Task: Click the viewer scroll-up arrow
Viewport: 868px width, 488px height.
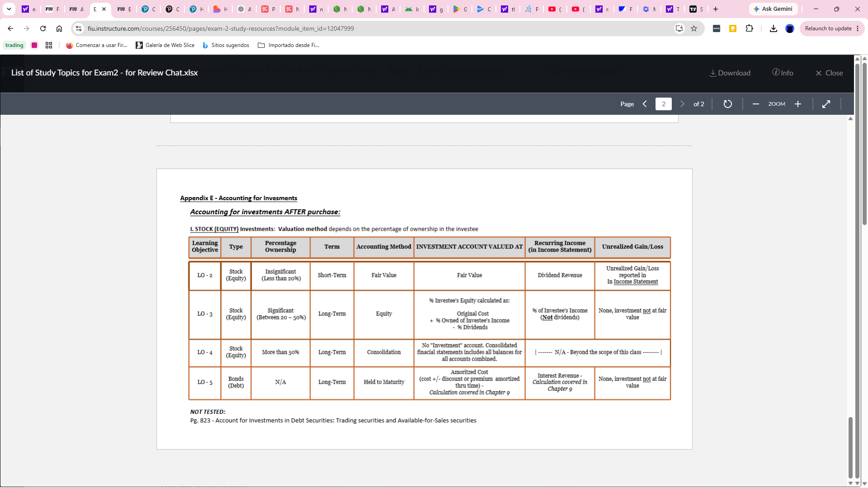Action: point(850,119)
